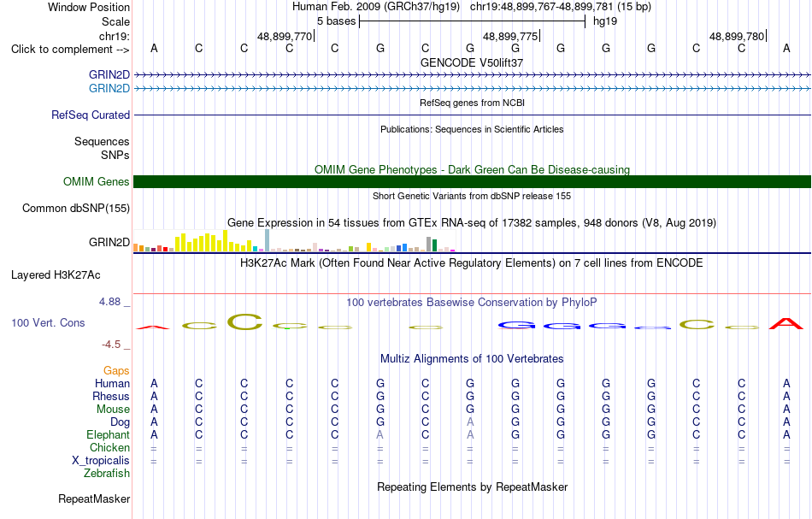The image size is (812, 519).
Task: Select the 'Human' species row label
Action: (112, 383)
